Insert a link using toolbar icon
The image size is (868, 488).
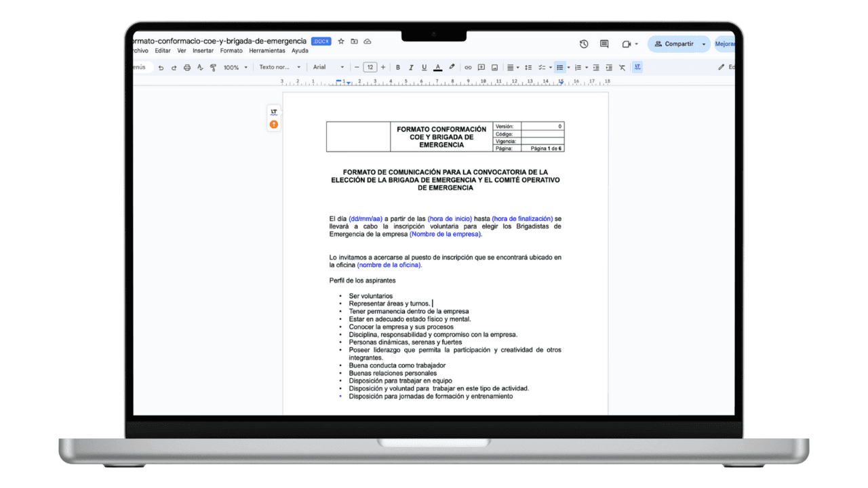[x=468, y=67]
